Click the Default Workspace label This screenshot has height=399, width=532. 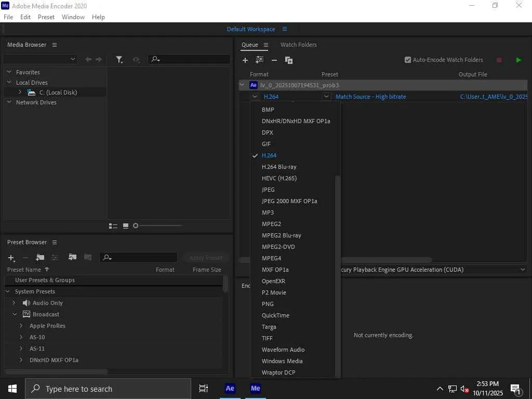click(251, 29)
